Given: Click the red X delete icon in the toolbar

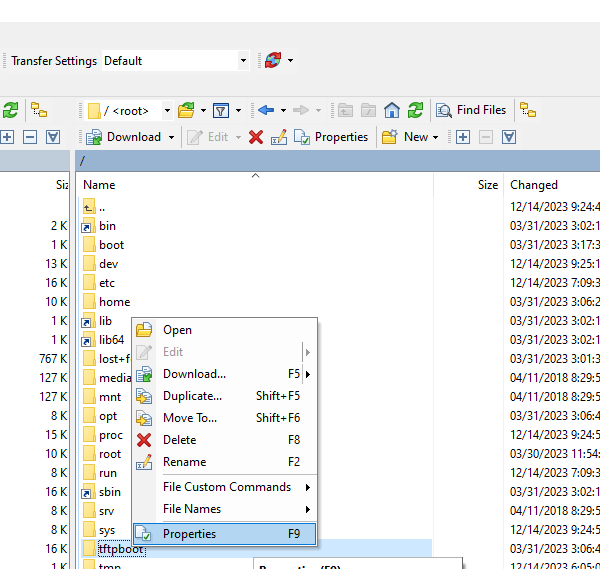Looking at the screenshot, I should [x=256, y=137].
